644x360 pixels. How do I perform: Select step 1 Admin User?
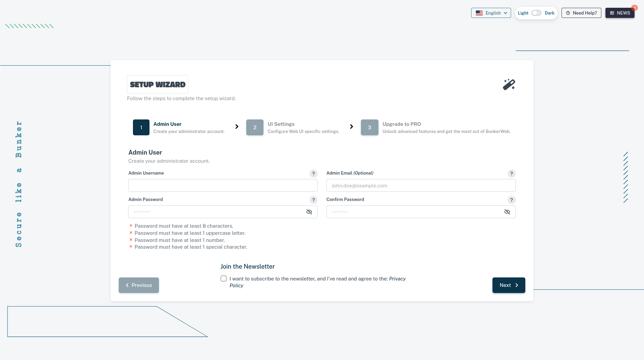[179, 127]
